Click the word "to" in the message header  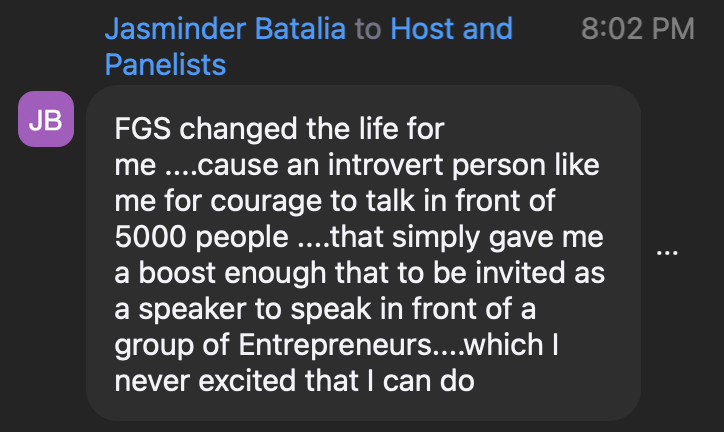pyautogui.click(x=368, y=28)
